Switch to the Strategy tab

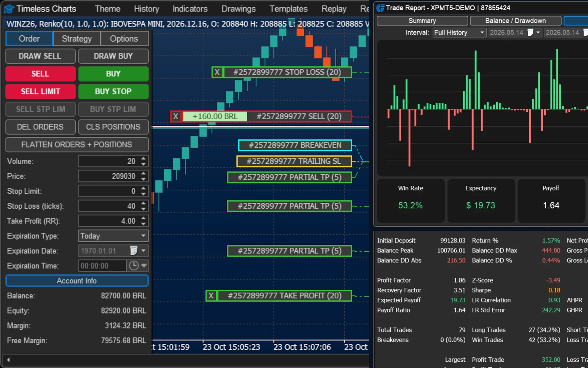(76, 39)
